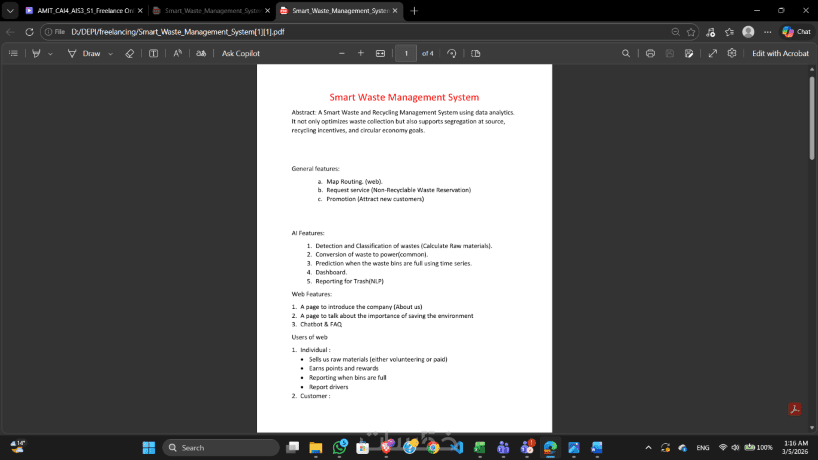Start Read aloud
Viewport: 818px width, 460px height.
pos(177,53)
